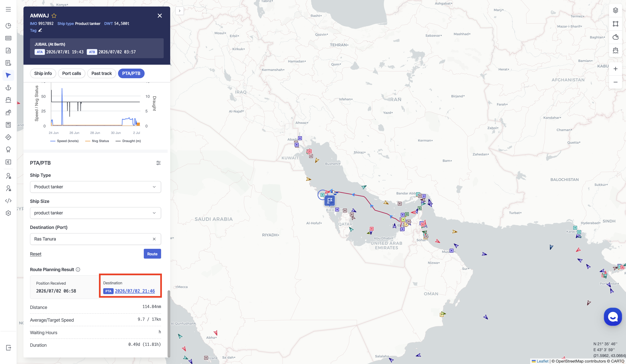
Task: Open the user settings sidebar icon
Action: click(8, 189)
